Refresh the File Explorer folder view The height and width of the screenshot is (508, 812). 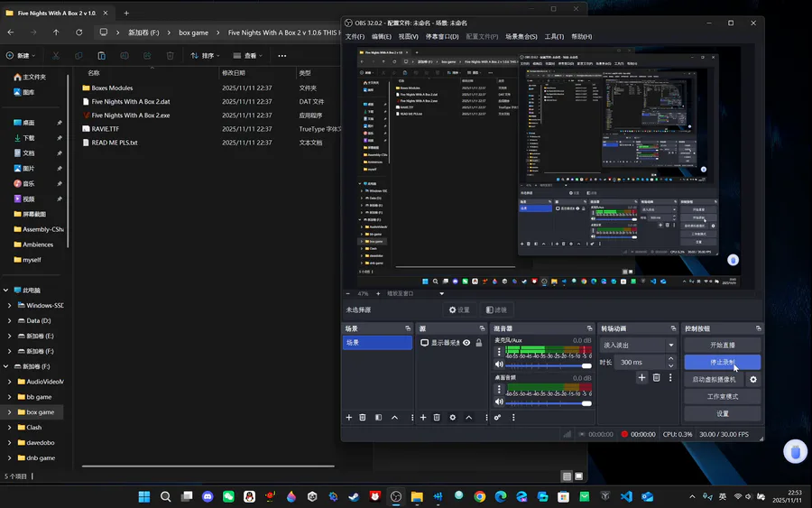[78, 32]
